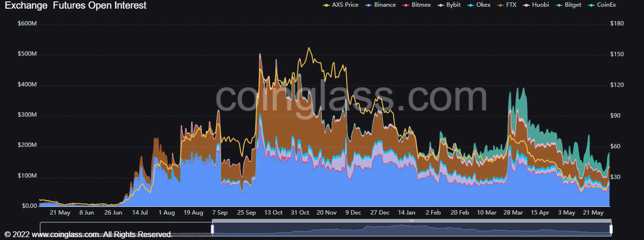
Task: Click the $180 right axis label
Action: pos(617,24)
